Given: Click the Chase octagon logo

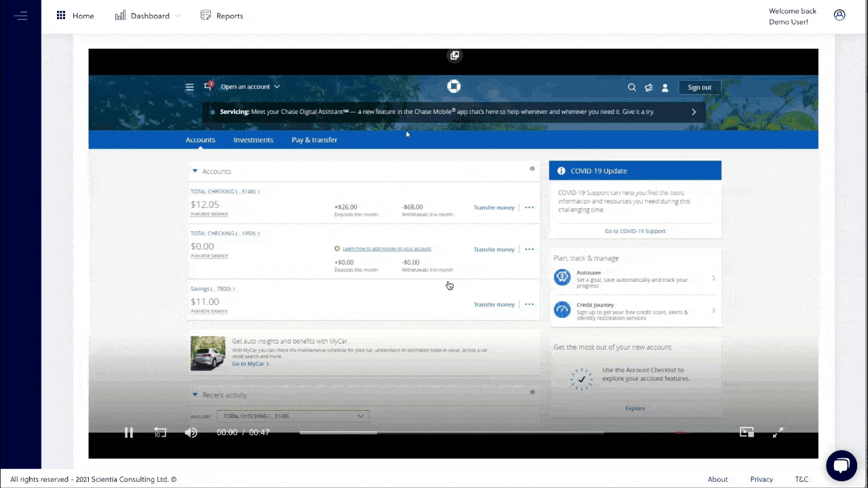Looking at the screenshot, I should tap(454, 86).
